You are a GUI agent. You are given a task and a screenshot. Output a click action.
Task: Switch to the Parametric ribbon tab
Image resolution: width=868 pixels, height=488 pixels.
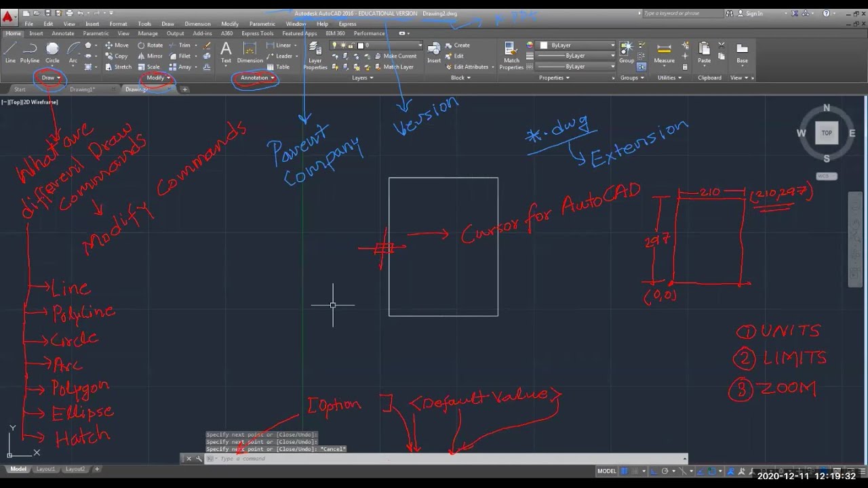96,33
